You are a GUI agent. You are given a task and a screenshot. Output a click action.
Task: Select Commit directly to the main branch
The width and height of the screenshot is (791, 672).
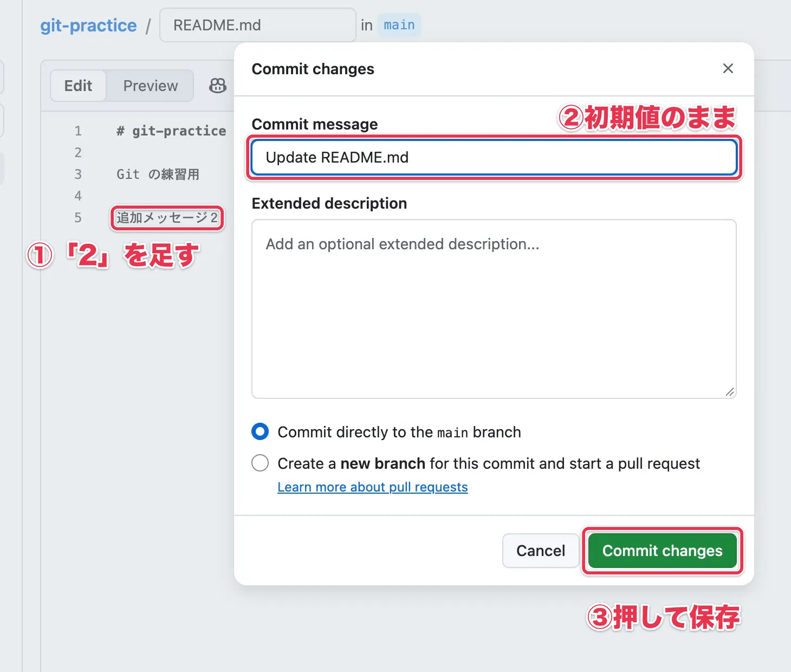pyautogui.click(x=260, y=432)
